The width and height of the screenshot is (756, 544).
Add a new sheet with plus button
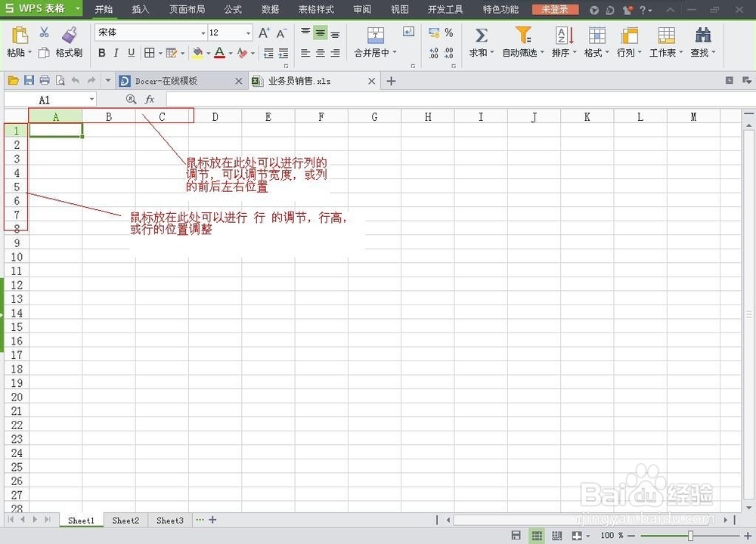[212, 519]
